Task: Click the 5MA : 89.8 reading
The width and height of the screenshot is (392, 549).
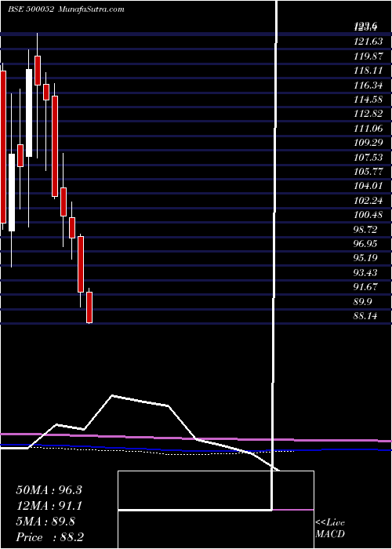Action: (x=45, y=522)
